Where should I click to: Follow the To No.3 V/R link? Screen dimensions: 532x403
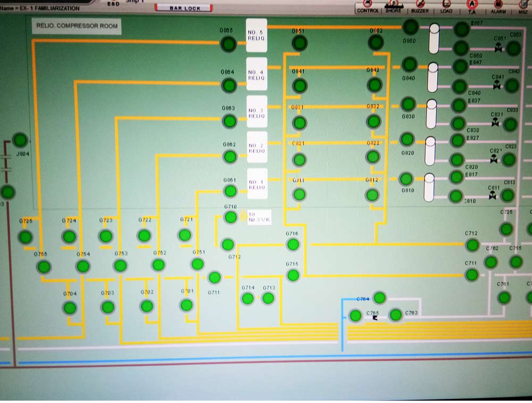259,217
